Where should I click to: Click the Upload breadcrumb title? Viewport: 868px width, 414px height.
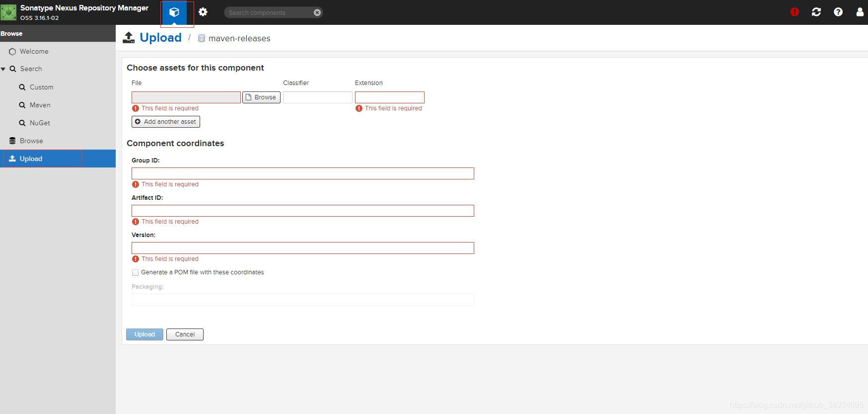pyautogui.click(x=161, y=38)
